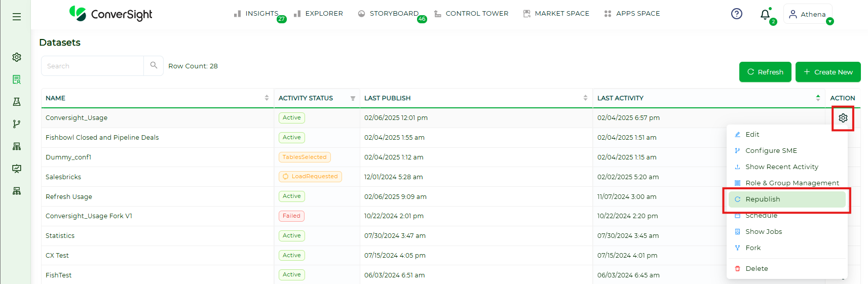Click the flask lab icon in sidebar
Screen dimensions: 868x284
coord(17,102)
